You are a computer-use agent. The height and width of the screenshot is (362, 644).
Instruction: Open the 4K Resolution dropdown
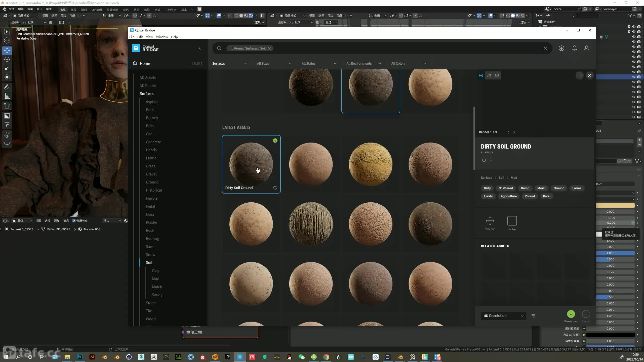pos(503,316)
